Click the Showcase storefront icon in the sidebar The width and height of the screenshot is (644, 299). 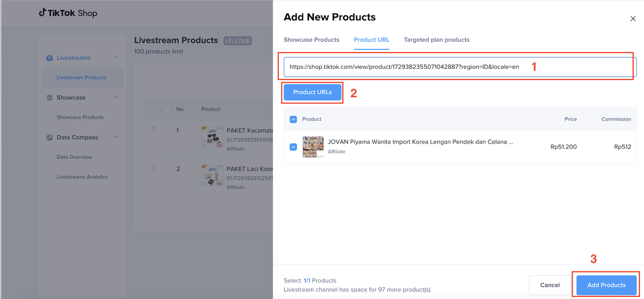coord(49,97)
